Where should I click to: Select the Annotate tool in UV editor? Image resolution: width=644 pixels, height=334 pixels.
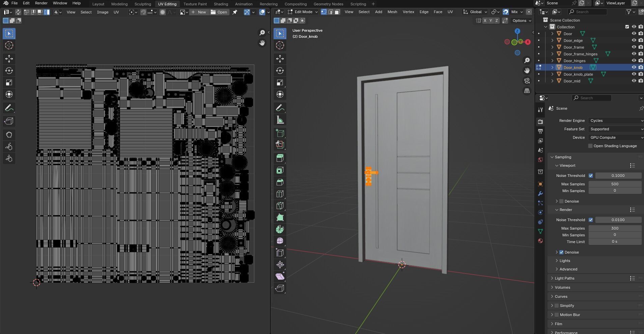pos(9,108)
